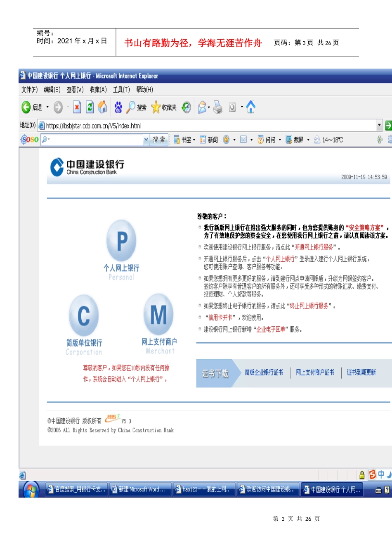
Task: Click the green plus icon on SOSO toolbar
Action: 380,140
